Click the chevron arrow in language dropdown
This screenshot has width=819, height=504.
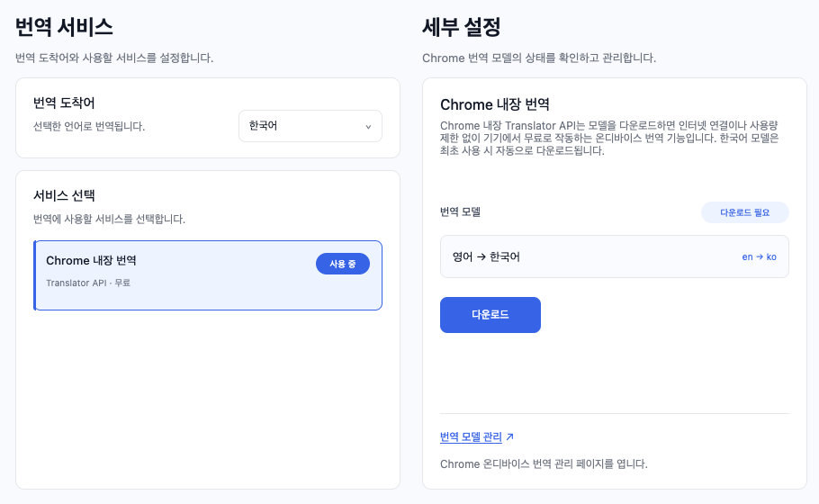coord(368,127)
